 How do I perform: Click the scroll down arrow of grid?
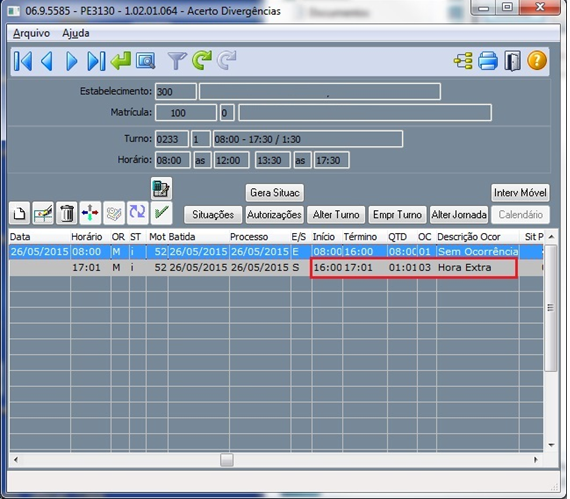coord(551,445)
